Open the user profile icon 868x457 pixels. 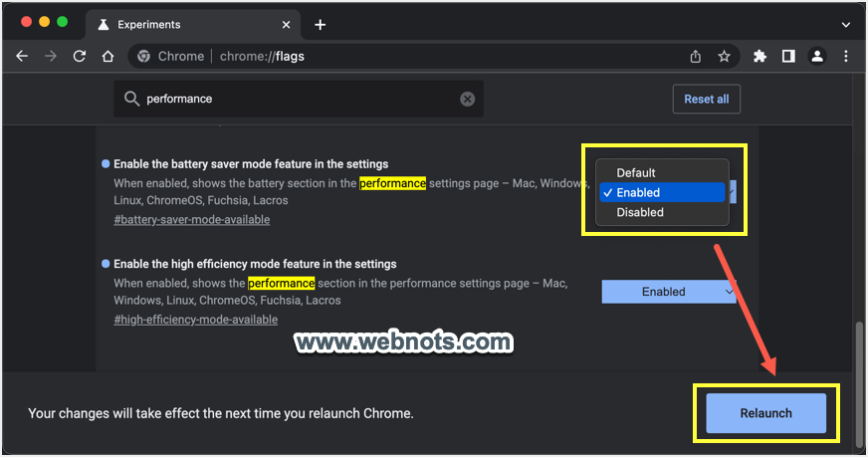[817, 57]
